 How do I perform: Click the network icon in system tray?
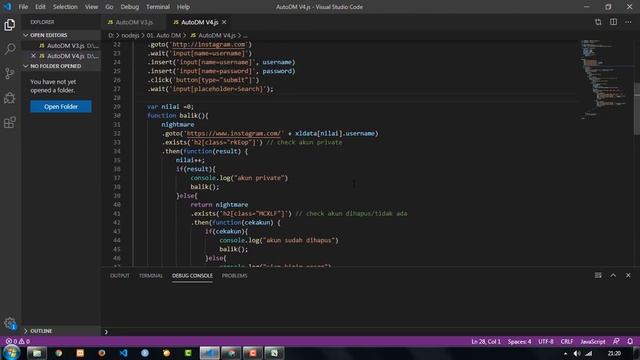589,353
